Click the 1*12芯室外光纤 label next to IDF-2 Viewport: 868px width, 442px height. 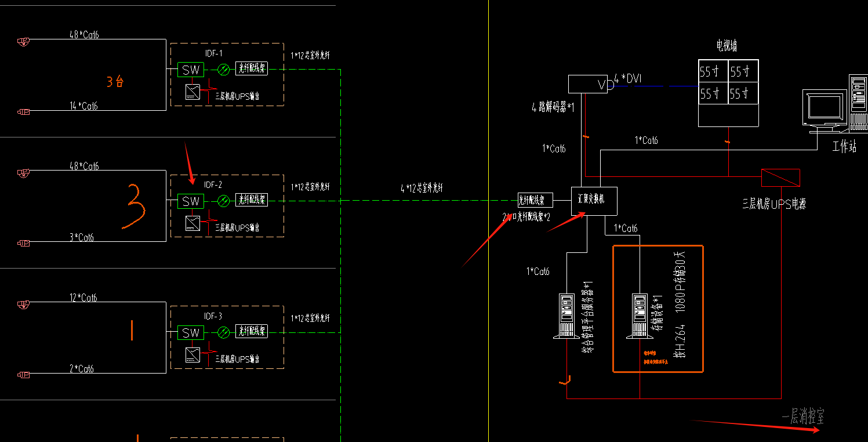310,187
